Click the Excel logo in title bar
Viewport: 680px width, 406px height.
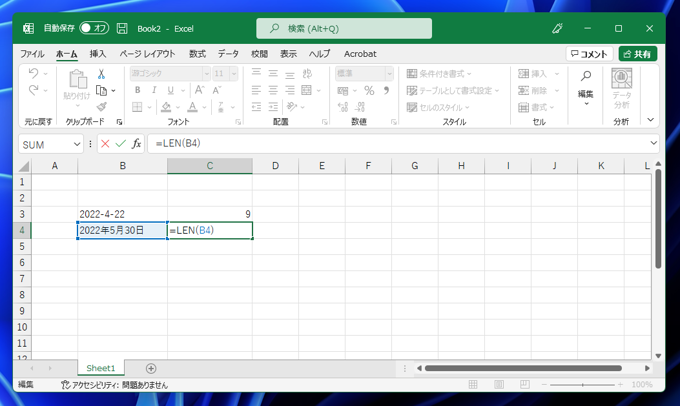coord(29,29)
